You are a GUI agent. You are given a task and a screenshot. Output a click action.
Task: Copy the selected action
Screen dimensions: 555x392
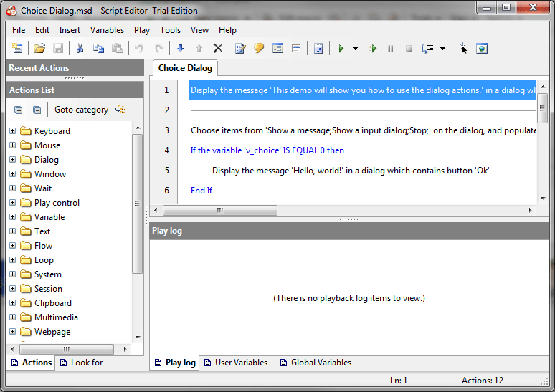pyautogui.click(x=98, y=48)
